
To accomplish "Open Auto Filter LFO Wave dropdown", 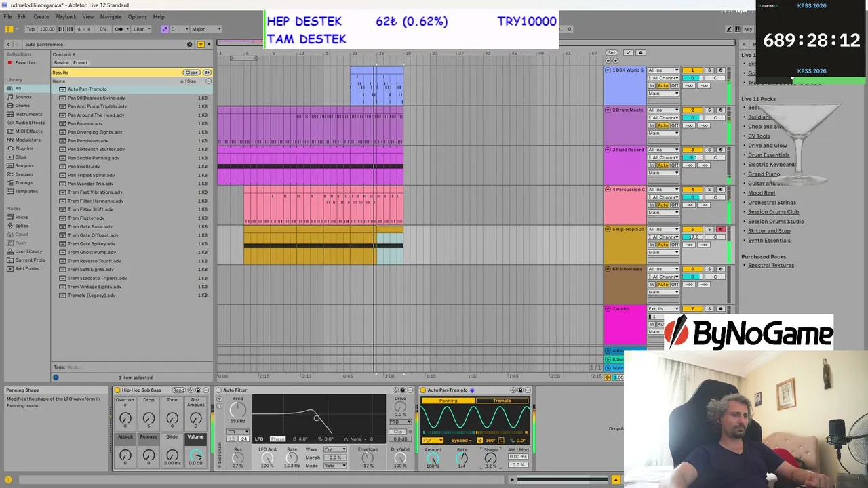I will point(334,449).
